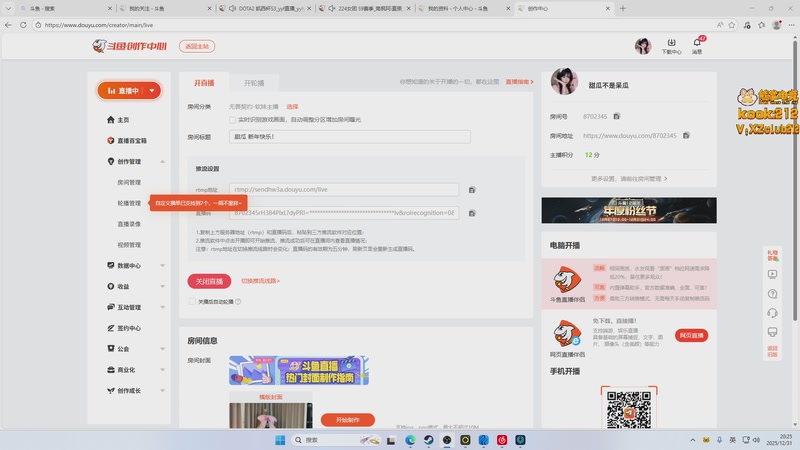Open 直播百宝箱 in the sidebar
Screen dimensions: 800x450
point(127,141)
